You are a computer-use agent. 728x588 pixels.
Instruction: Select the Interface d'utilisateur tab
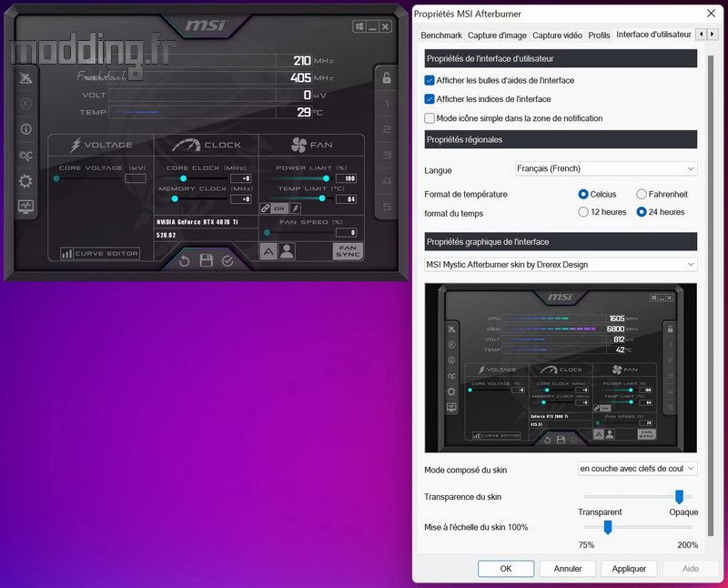click(653, 35)
